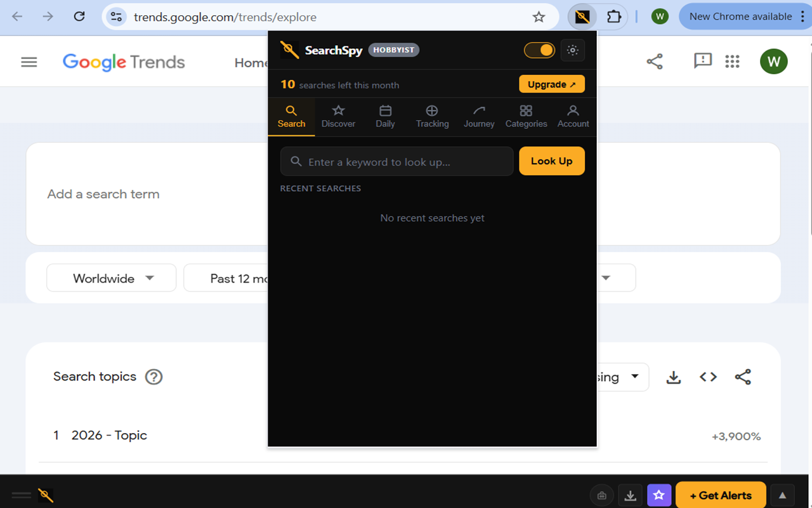Click the 10 searches left this month text

(340, 84)
